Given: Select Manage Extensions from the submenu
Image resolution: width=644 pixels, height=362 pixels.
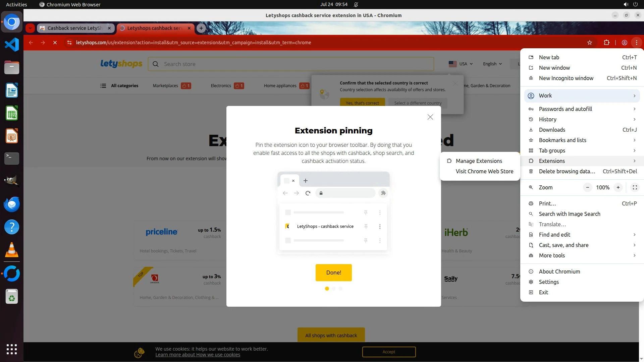Looking at the screenshot, I should pos(479,161).
